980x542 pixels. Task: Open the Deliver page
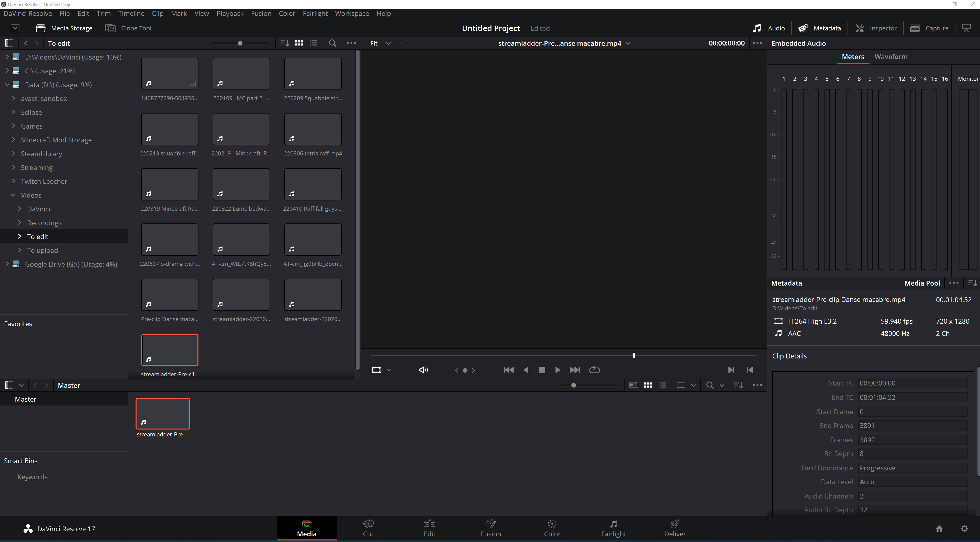click(675, 529)
